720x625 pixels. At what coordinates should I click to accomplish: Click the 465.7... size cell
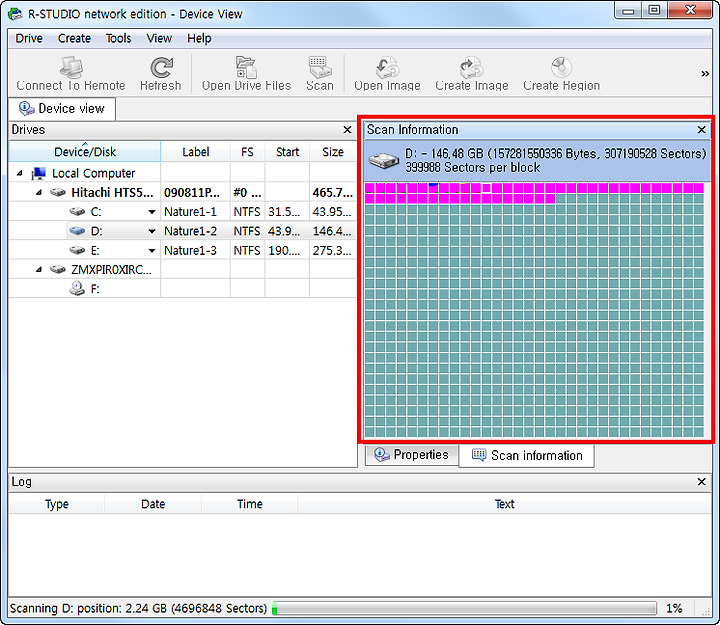333,192
